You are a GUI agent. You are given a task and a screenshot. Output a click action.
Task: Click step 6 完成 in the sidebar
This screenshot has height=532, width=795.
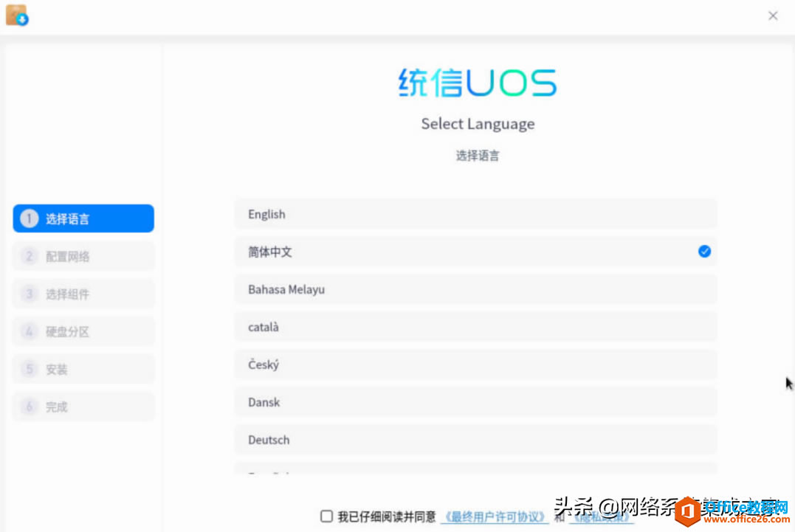tap(83, 407)
